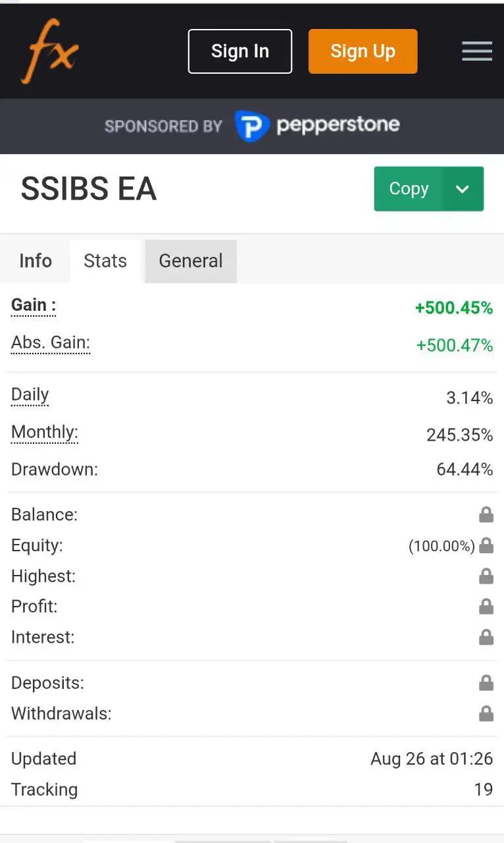Switch to the Info tab
Screen dimensions: 504x843
pos(36,261)
